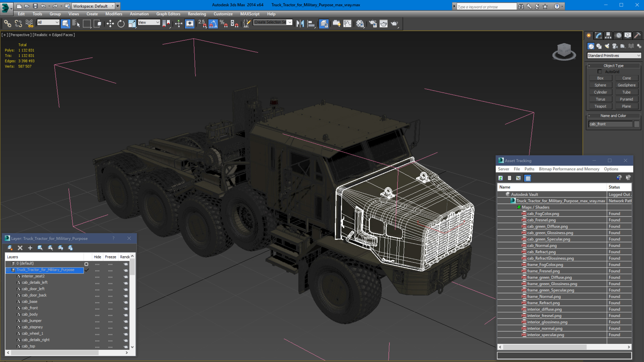Enable the AutoGrid checkbox
This screenshot has height=362, width=644.
tap(600, 72)
